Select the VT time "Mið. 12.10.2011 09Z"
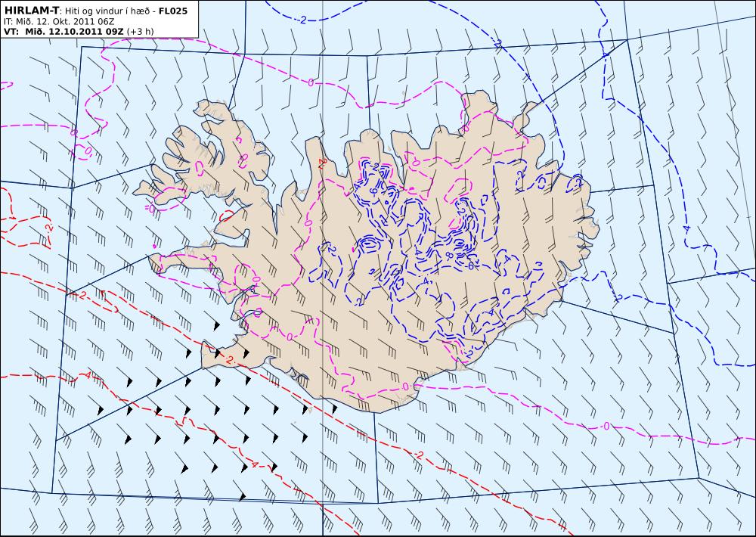 74,31
